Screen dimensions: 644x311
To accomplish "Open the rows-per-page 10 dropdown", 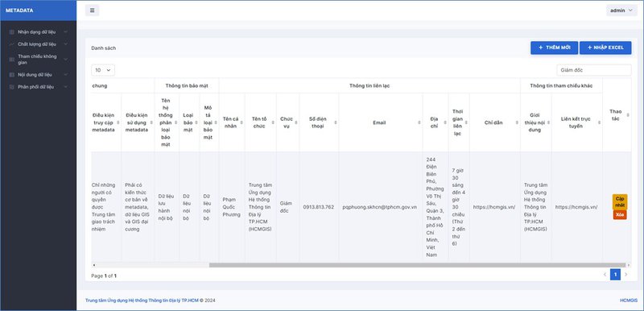I will (103, 70).
